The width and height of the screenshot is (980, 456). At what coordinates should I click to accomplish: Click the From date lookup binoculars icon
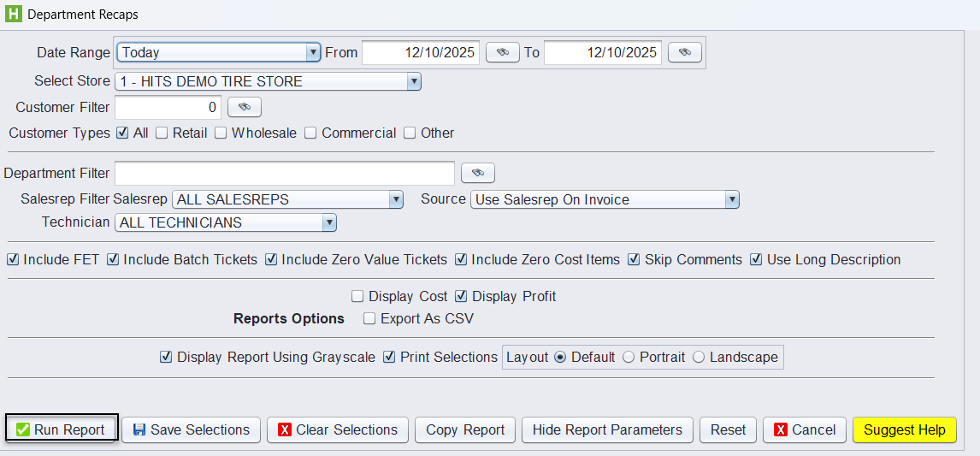[x=503, y=52]
